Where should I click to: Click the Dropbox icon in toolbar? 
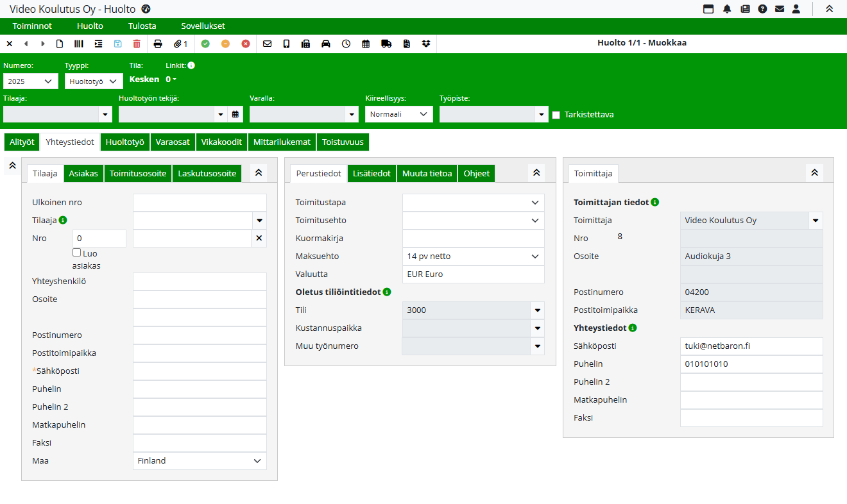pyautogui.click(x=426, y=44)
